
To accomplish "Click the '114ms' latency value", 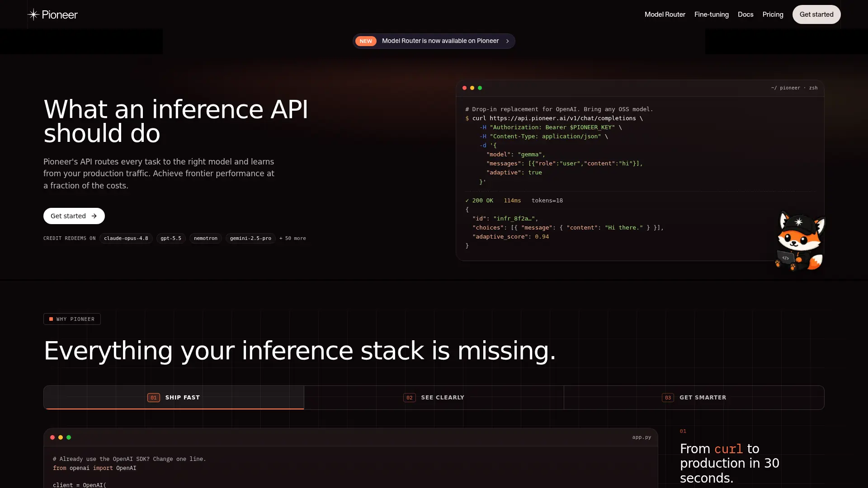I will click(x=512, y=201).
